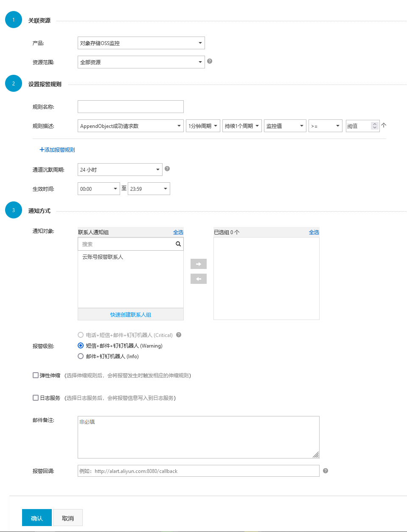407x532 pixels.
Task: Check the 日志服务 checkbox
Action: [x=36, y=397]
